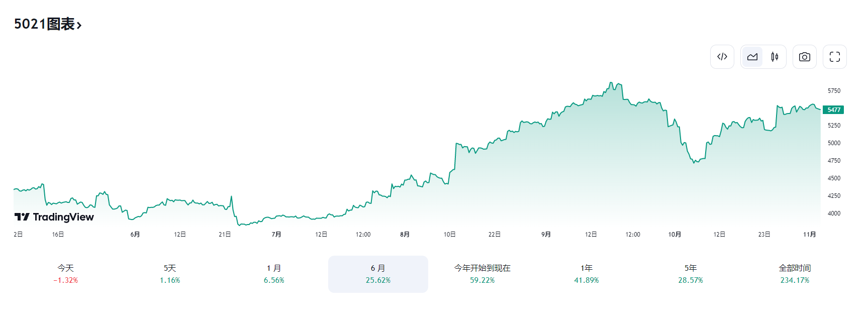Expand the chevron next to 5021图表
Viewport: 868px width, 325px height.
click(x=79, y=25)
